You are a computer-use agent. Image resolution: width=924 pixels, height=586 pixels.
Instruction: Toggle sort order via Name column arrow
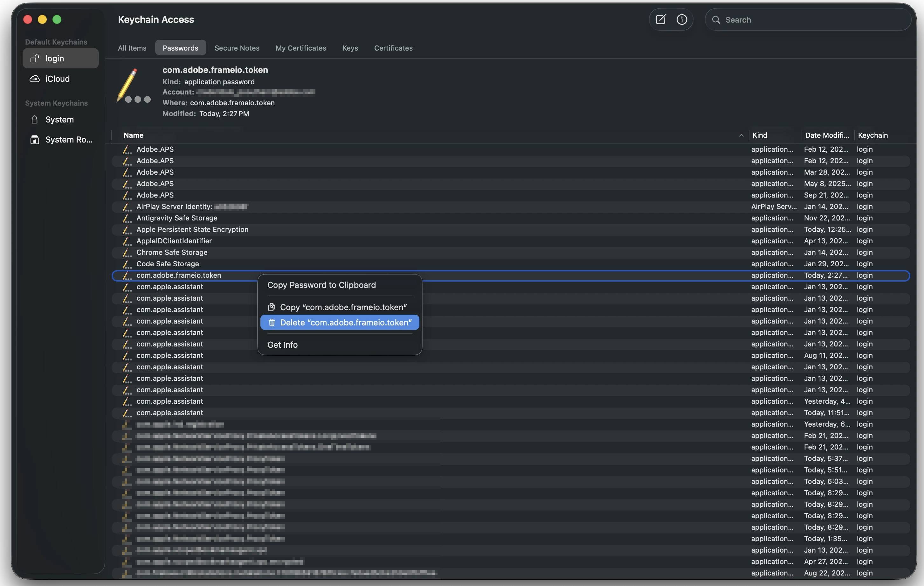click(x=741, y=135)
